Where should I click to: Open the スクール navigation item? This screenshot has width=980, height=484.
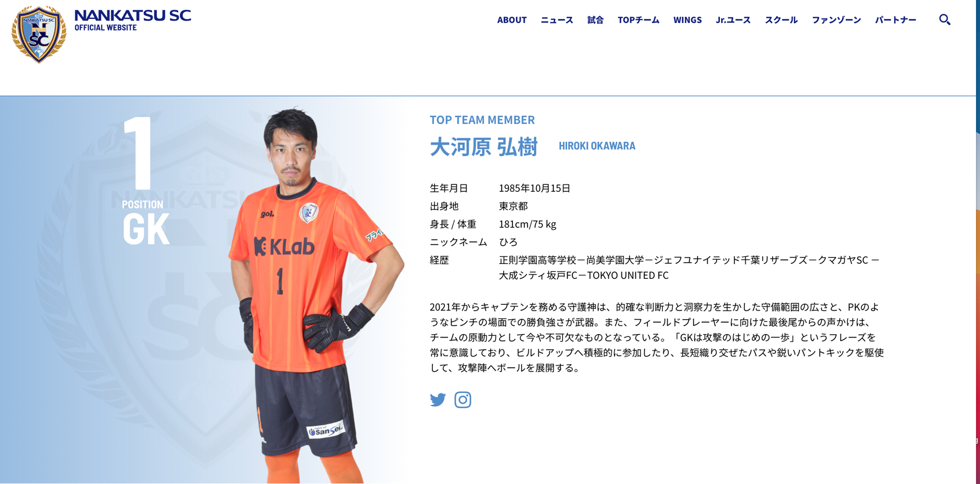click(x=781, y=20)
